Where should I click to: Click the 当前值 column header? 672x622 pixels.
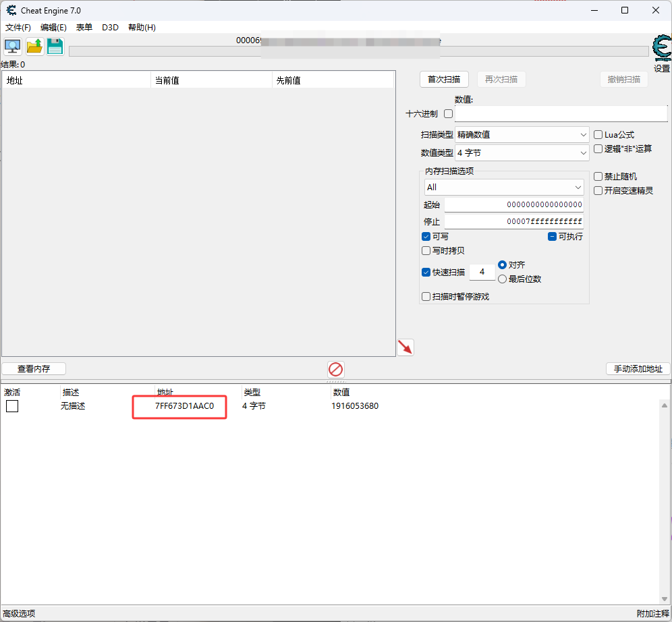click(211, 80)
